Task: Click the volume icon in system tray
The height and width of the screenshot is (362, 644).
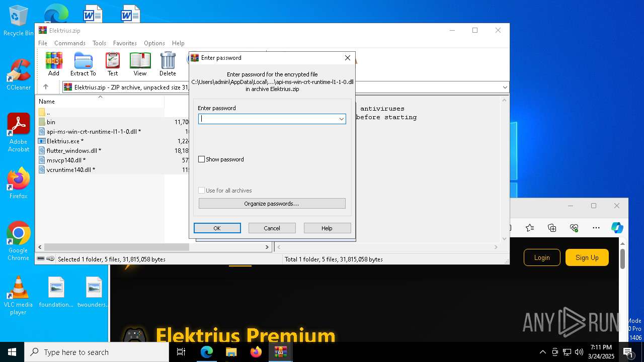Action: 579,352
